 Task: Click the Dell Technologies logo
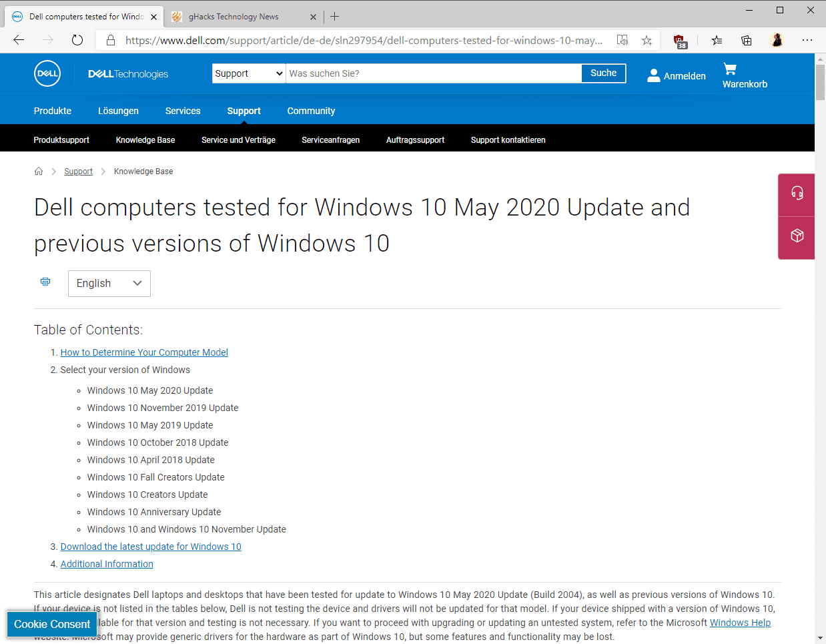tap(128, 74)
